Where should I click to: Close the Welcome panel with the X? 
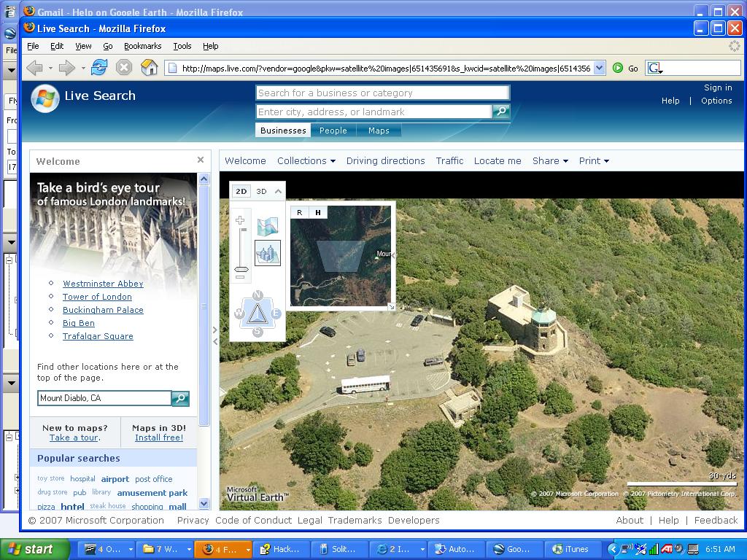pyautogui.click(x=201, y=160)
